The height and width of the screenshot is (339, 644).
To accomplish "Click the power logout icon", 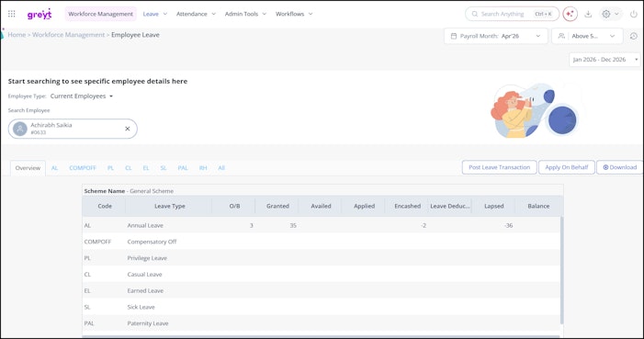I will click(x=634, y=14).
